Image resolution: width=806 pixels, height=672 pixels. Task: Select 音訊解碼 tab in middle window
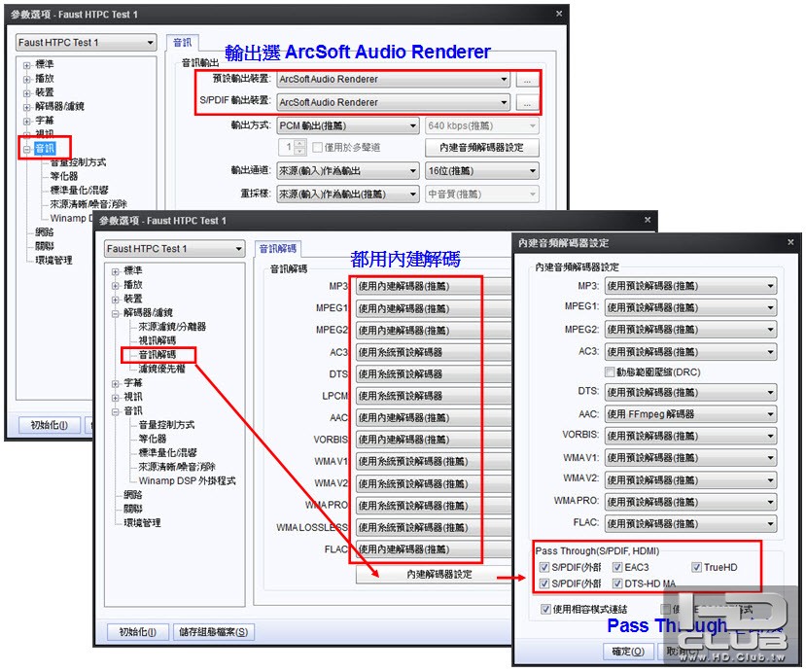tap(277, 249)
